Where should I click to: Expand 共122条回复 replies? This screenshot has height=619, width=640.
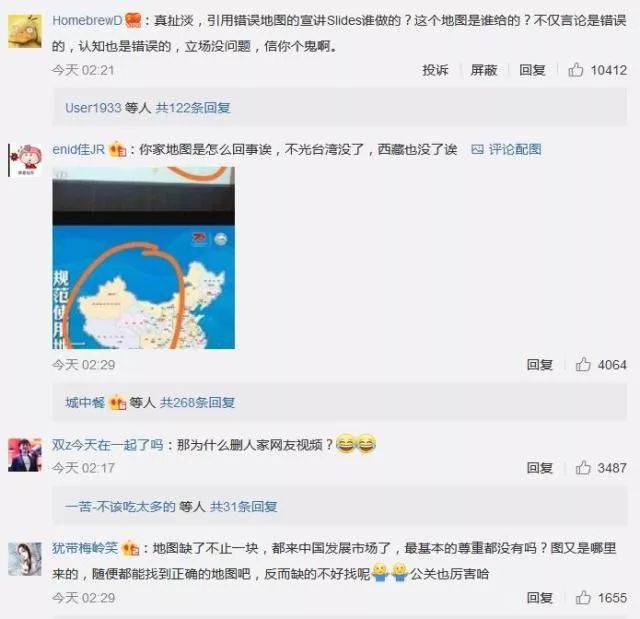click(x=193, y=108)
